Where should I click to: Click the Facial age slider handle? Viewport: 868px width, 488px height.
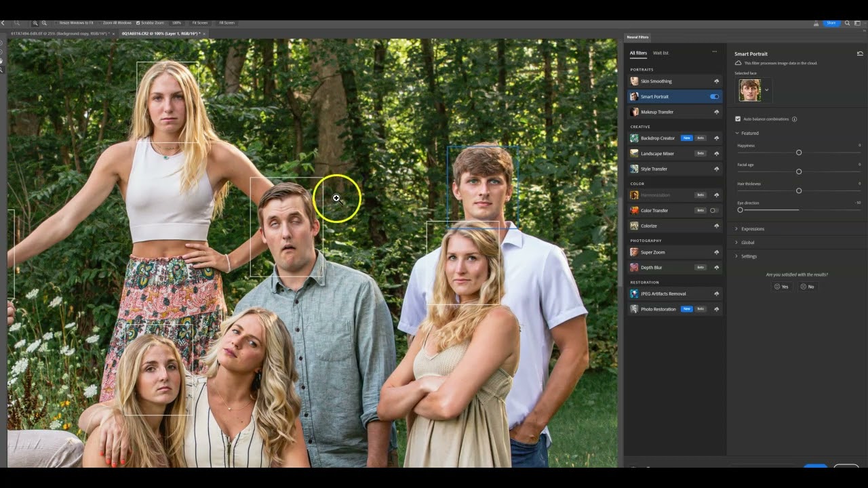[x=799, y=171]
